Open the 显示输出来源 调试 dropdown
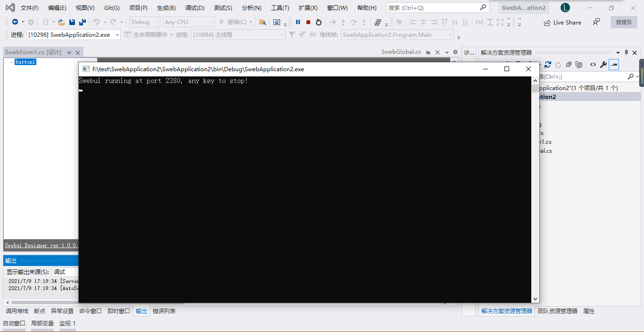This screenshot has height=332, width=644. click(x=65, y=272)
